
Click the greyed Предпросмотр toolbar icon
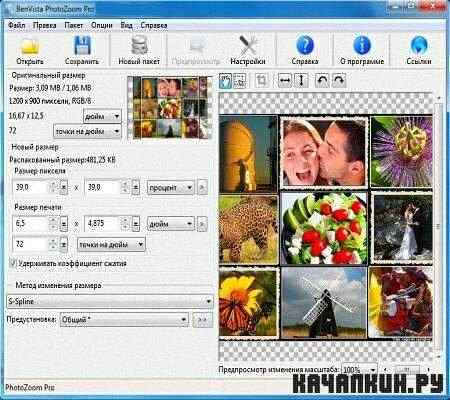[196, 46]
